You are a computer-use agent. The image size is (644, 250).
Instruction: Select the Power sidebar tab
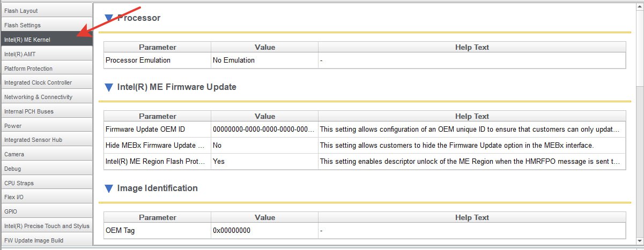click(46, 126)
